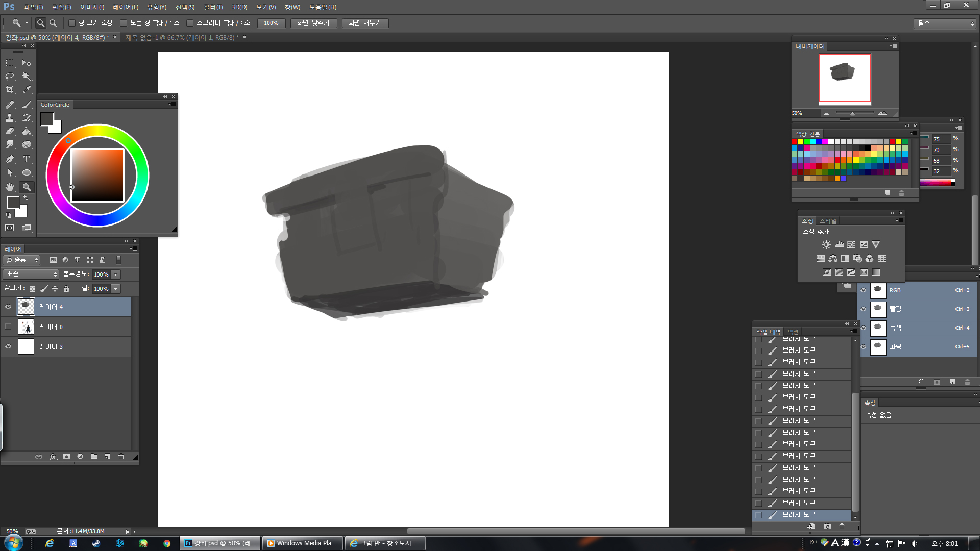Switch to 제목 없음-1 document tab
Viewport: 980px width, 551px height.
coord(182,38)
